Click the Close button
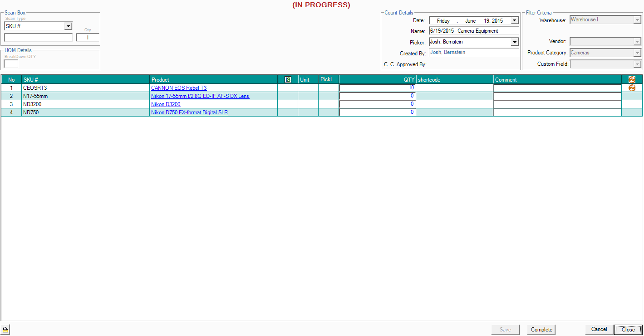644x336 pixels. [x=628, y=330]
